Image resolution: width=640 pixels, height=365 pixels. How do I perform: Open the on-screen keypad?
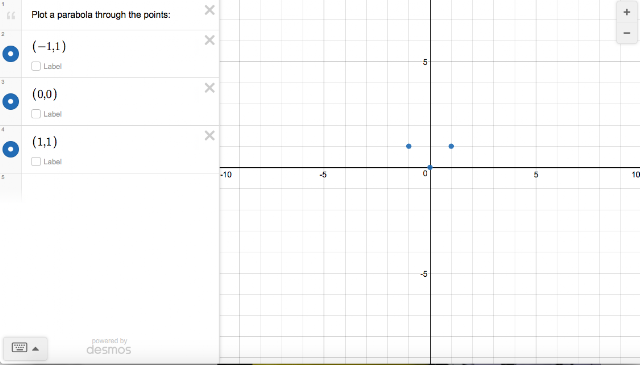click(x=19, y=348)
